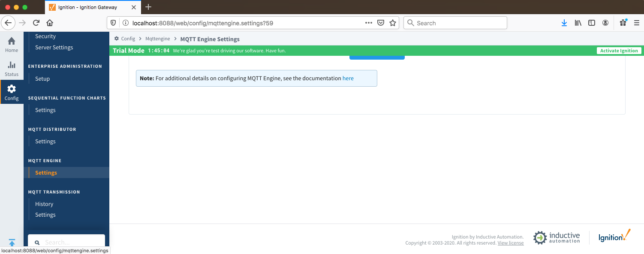Viewport: 644px width, 254px height.
Task: Toggle the browser sidebar icon
Action: pyautogui.click(x=592, y=23)
